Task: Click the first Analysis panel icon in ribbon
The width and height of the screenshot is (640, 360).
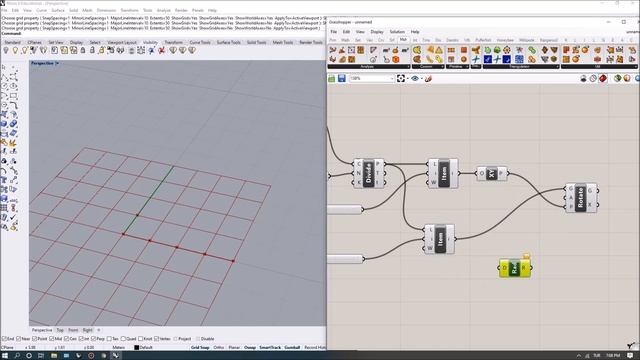Action: (x=333, y=50)
